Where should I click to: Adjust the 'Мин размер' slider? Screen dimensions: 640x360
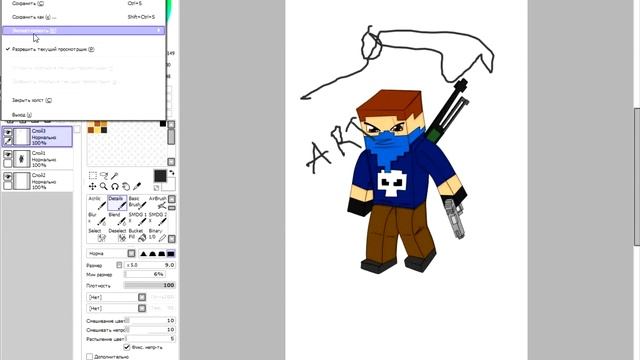(x=144, y=274)
